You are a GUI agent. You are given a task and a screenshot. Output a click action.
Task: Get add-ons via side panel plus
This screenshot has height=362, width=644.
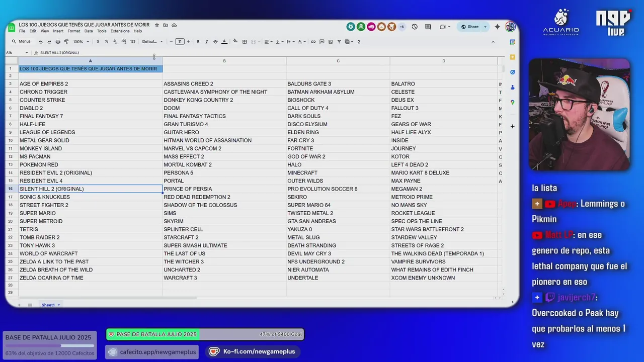click(512, 126)
